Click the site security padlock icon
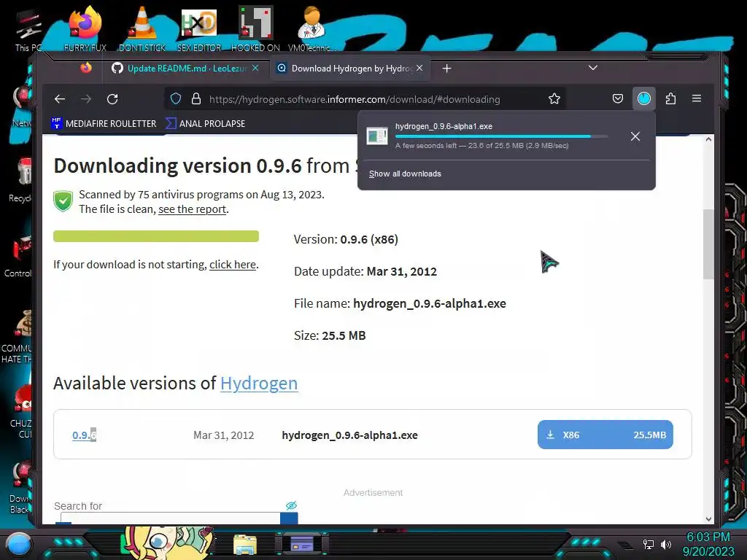Screen dimensions: 747x560 [196, 99]
